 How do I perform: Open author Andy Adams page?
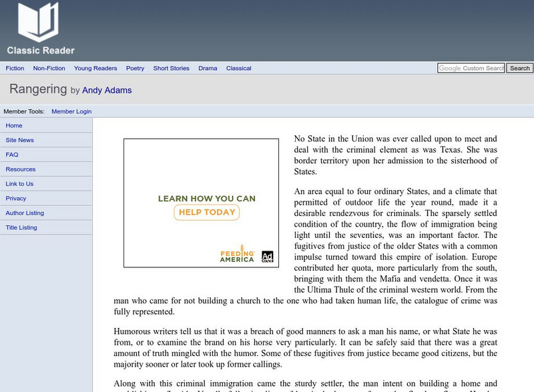tap(107, 90)
